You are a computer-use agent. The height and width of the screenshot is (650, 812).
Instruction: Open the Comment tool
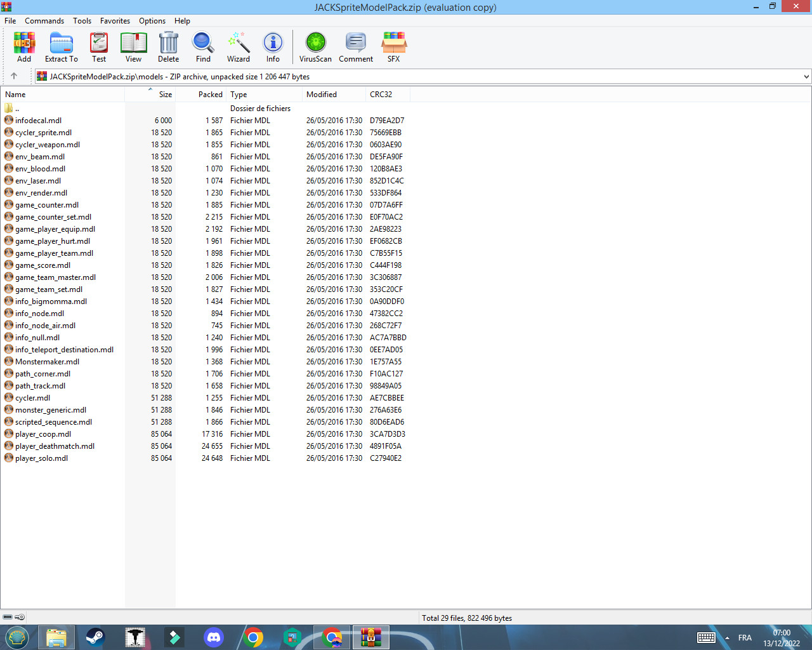(x=356, y=47)
